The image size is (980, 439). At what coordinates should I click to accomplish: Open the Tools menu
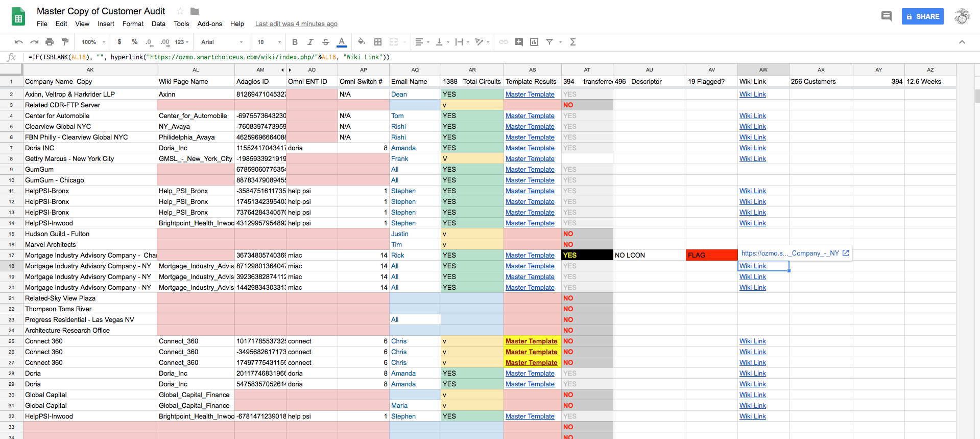181,24
